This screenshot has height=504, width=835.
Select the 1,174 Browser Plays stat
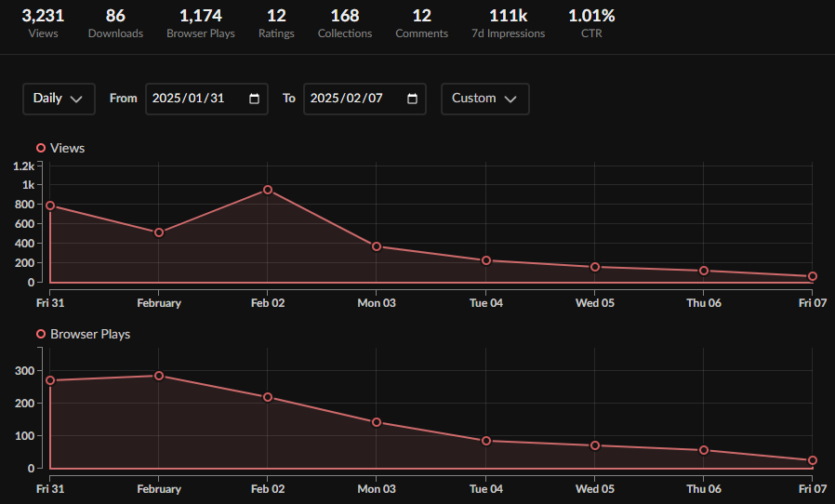(x=201, y=23)
